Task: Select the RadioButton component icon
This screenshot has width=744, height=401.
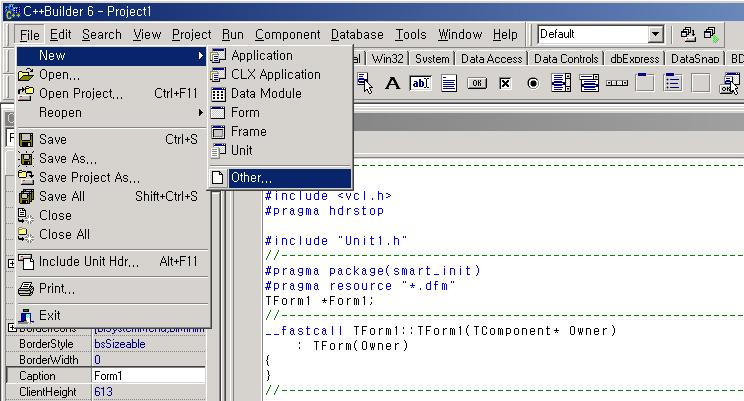Action: (533, 84)
